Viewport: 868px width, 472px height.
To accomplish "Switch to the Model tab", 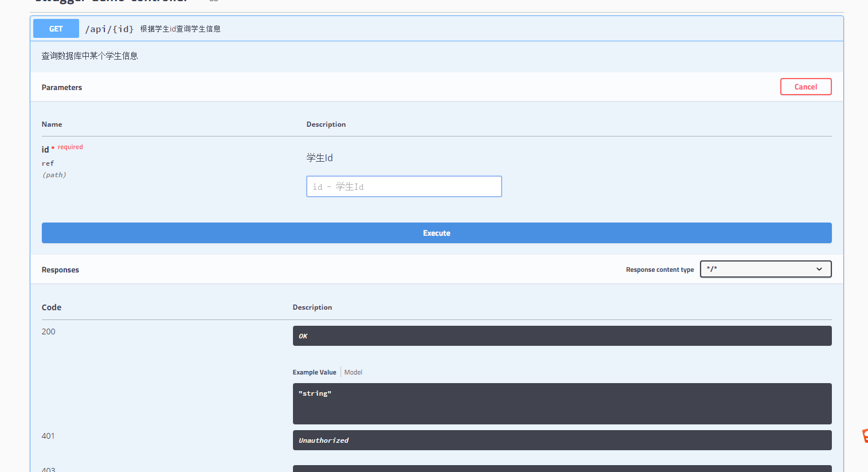I will click(x=353, y=372).
